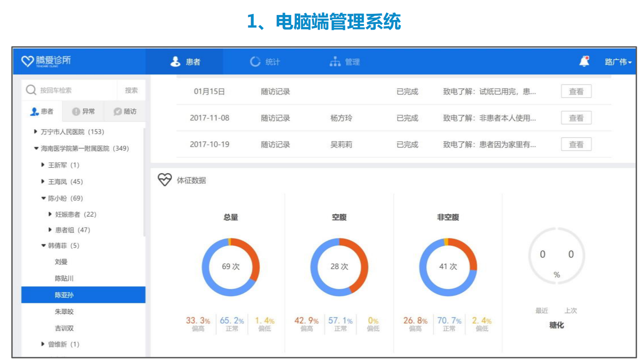Click the 吴莉莉 name in the records table
Image resolution: width=644 pixels, height=362 pixels.
341,144
